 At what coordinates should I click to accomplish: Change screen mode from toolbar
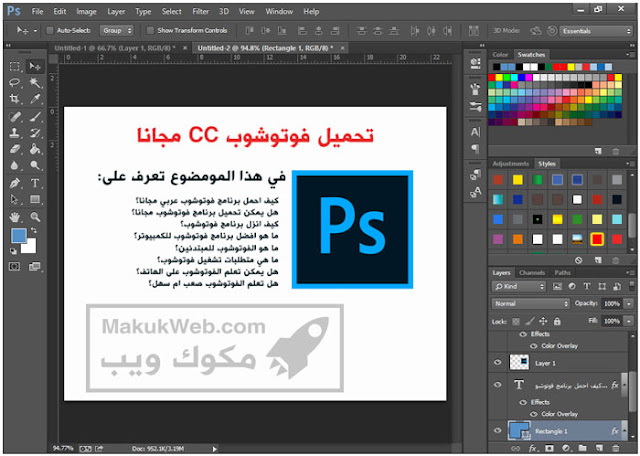point(34,267)
